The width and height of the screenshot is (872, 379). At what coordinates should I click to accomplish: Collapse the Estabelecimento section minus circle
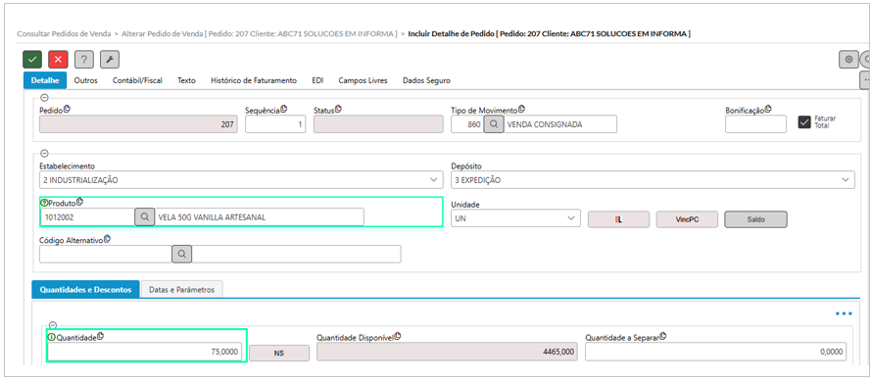[44, 153]
